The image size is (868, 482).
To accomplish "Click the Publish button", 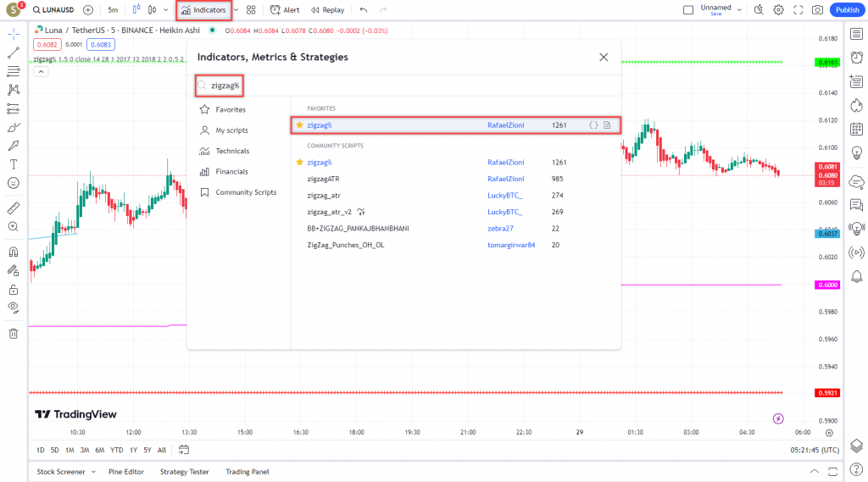I will 847,10.
